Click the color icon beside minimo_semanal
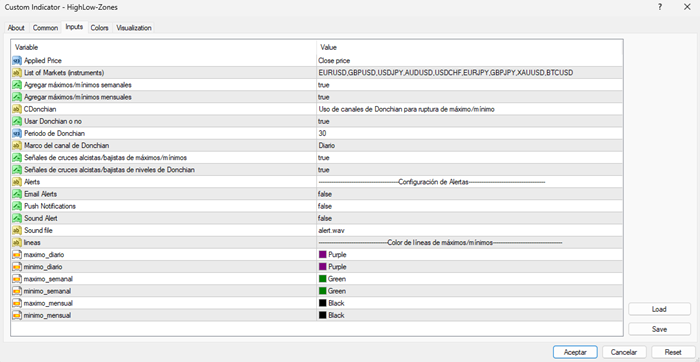 tap(17, 291)
